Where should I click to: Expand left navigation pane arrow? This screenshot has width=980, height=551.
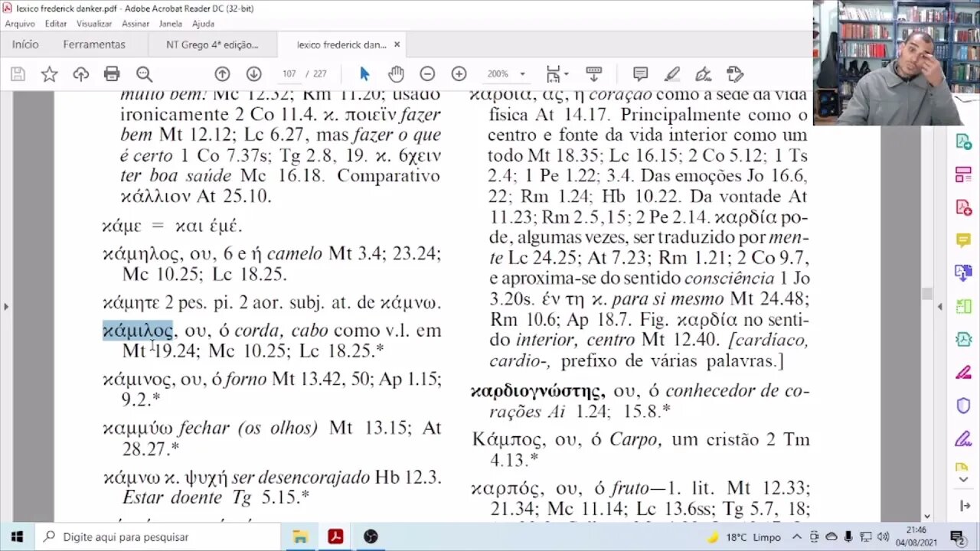point(6,307)
